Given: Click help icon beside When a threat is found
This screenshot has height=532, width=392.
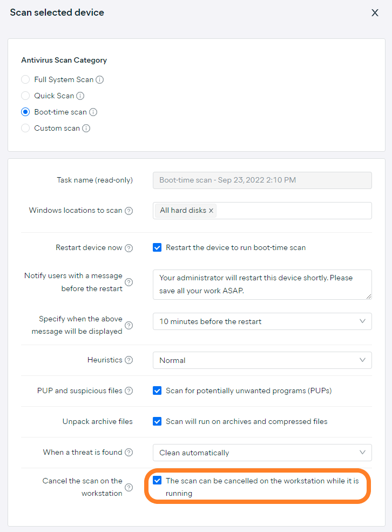Looking at the screenshot, I should pos(129,453).
